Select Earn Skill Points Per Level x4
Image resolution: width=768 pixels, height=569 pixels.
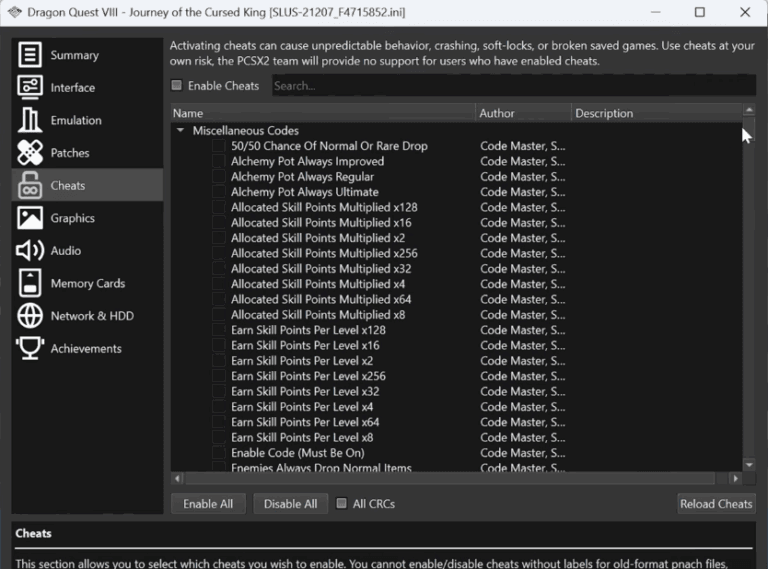pyautogui.click(x=456, y=407)
